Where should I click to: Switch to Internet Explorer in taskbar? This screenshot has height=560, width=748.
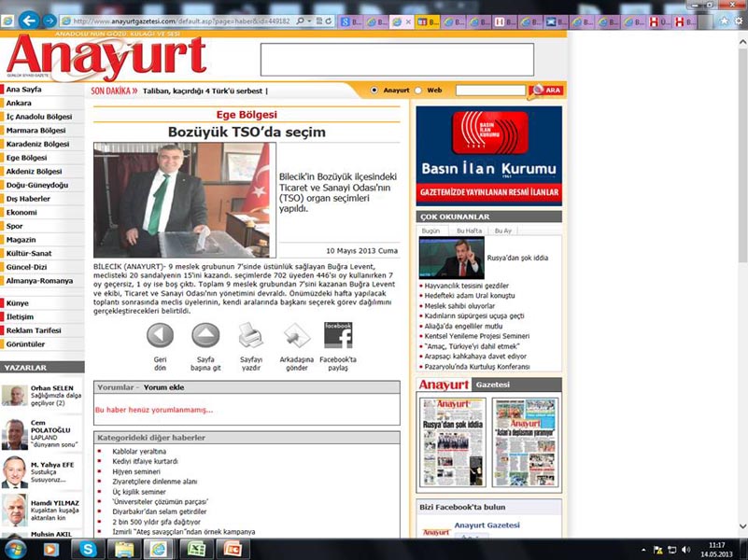[160, 550]
